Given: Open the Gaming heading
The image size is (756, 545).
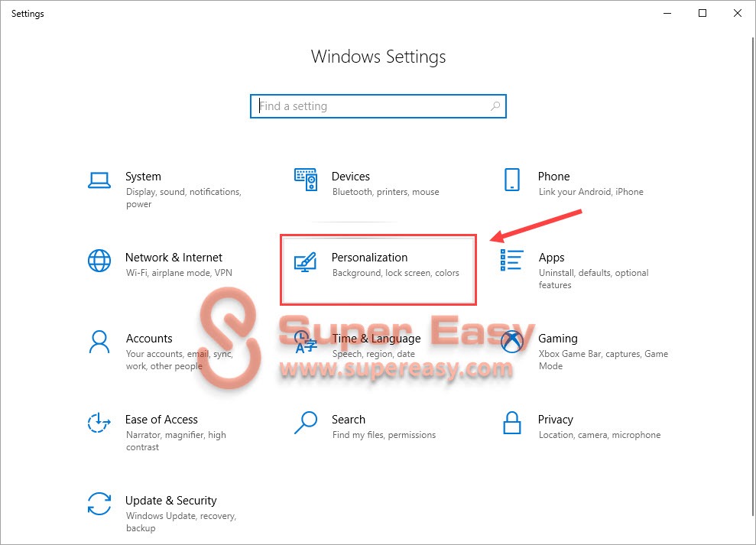Looking at the screenshot, I should pos(558,339).
